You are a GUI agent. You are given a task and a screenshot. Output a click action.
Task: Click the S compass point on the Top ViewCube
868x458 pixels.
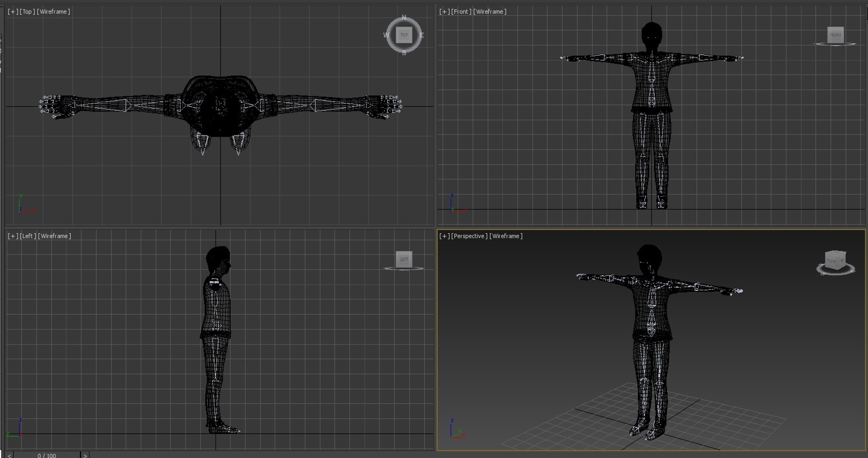click(404, 53)
